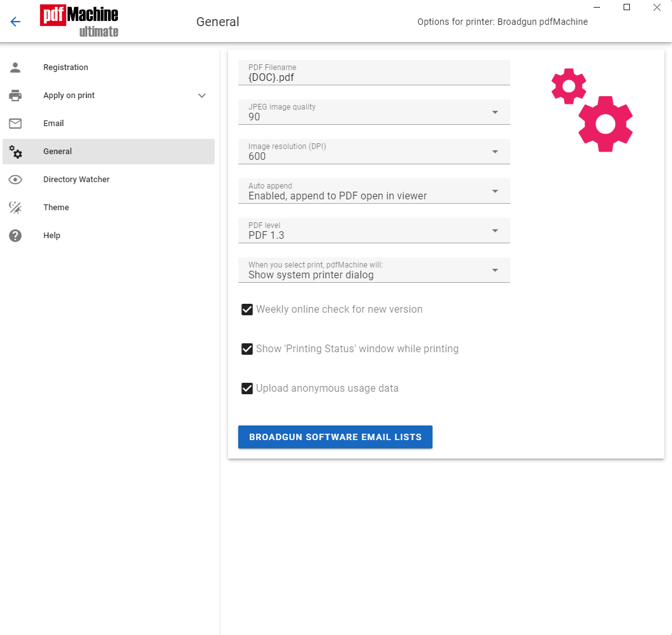This screenshot has width=672, height=635.
Task: Click 'Options for printer: Broadgun pdfMachine' text
Action: coord(503,22)
